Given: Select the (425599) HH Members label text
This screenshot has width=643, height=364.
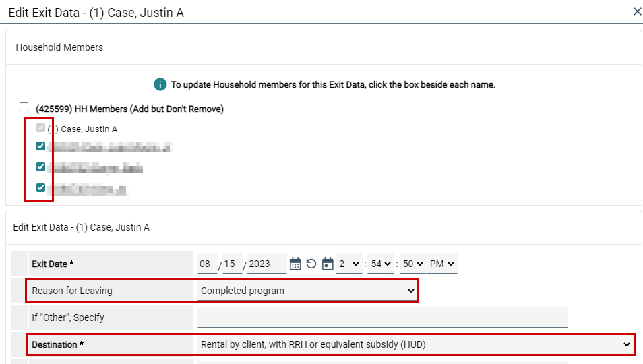Looking at the screenshot, I should coord(129,109).
